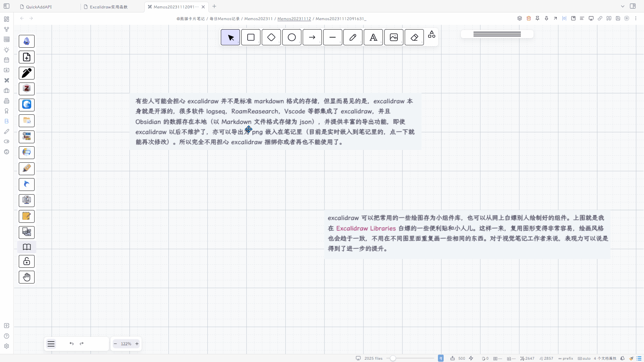Image resolution: width=644 pixels, height=362 pixels.
Task: Click the layers stack icon in header
Action: pyautogui.click(x=519, y=18)
